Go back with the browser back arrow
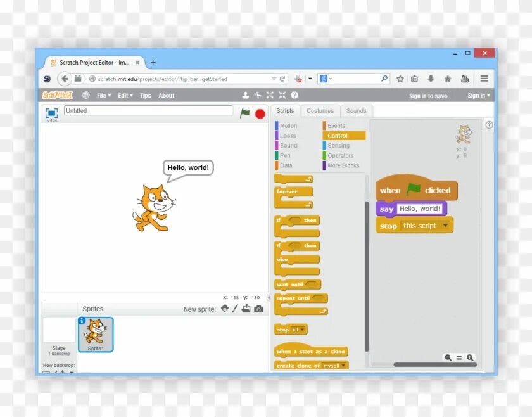Viewport: 532px width, 417px height. click(x=64, y=79)
